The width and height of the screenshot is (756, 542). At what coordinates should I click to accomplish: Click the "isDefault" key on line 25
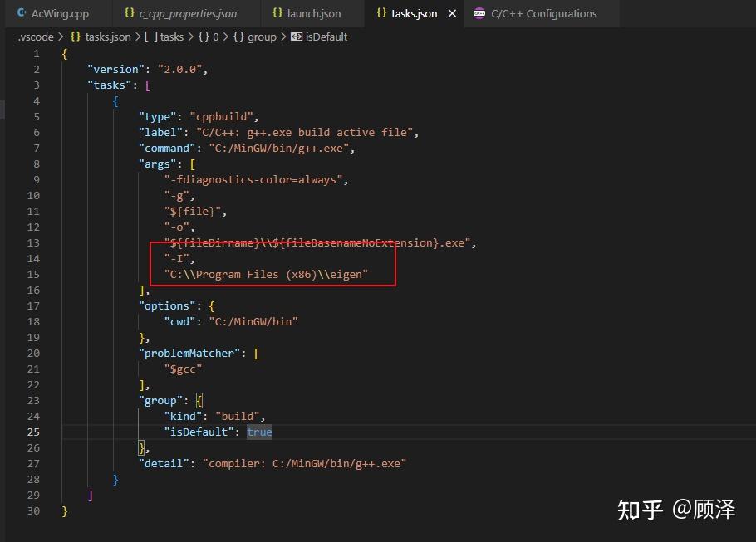[x=199, y=432]
